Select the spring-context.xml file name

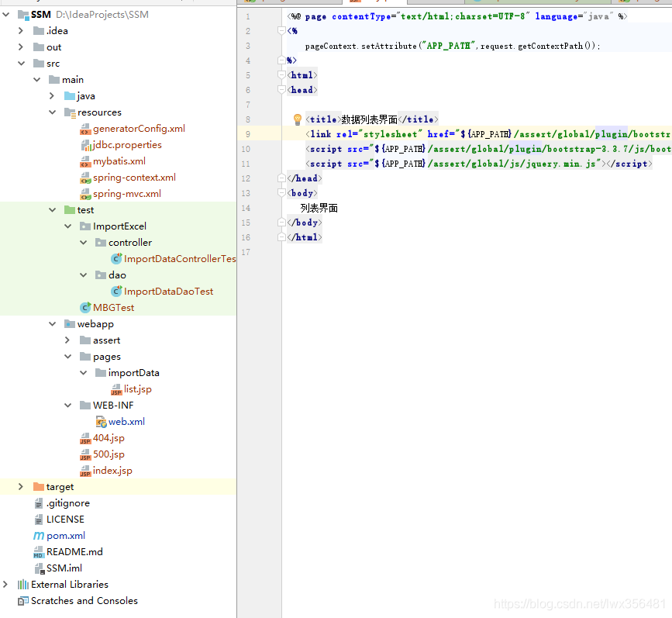(134, 178)
